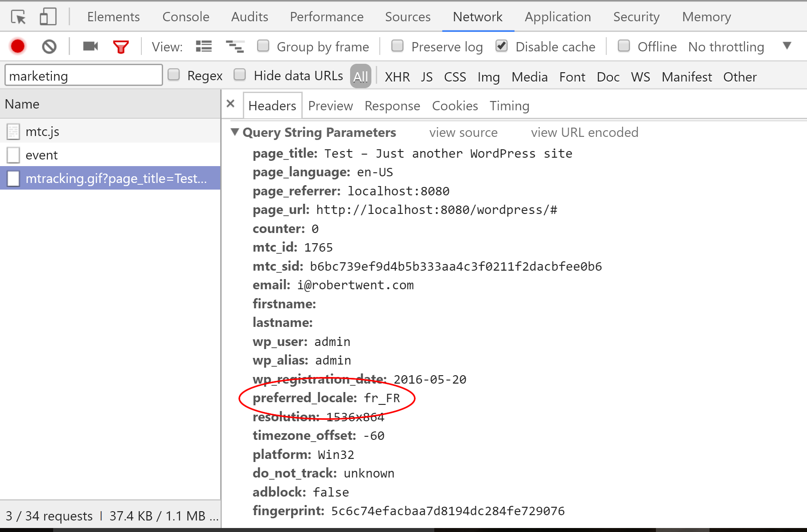Collapse the Query String Parameters section
807x532 pixels.
pos(235,132)
